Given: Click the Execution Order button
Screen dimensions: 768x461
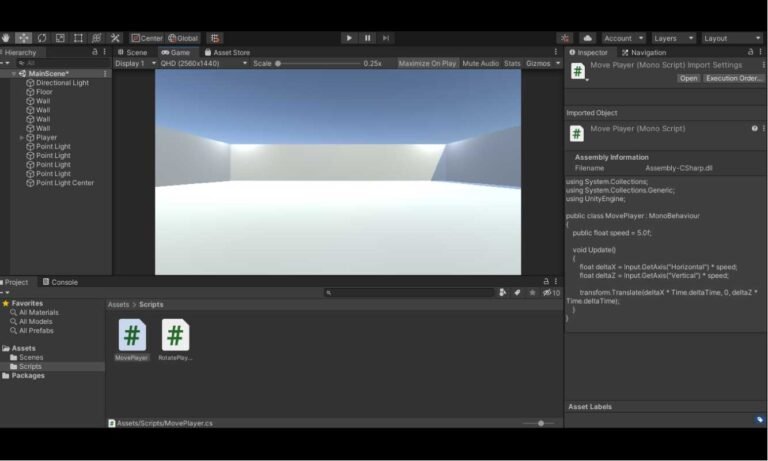Looking at the screenshot, I should pyautogui.click(x=733, y=78).
